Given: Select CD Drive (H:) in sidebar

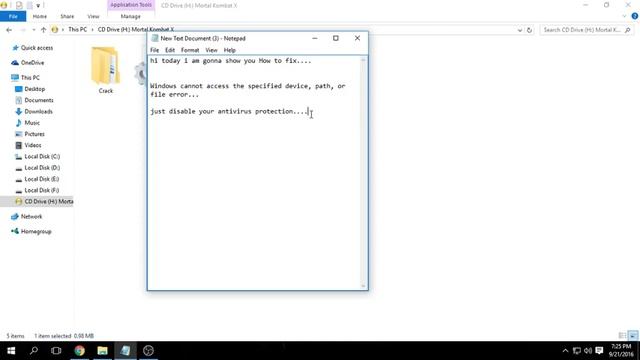Looking at the screenshot, I should coord(37,201).
